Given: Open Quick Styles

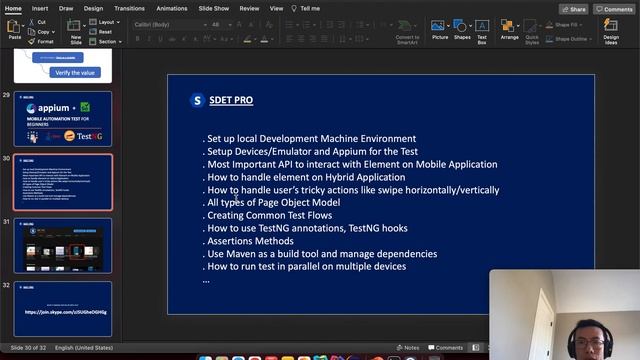Looking at the screenshot, I should 530,26.
